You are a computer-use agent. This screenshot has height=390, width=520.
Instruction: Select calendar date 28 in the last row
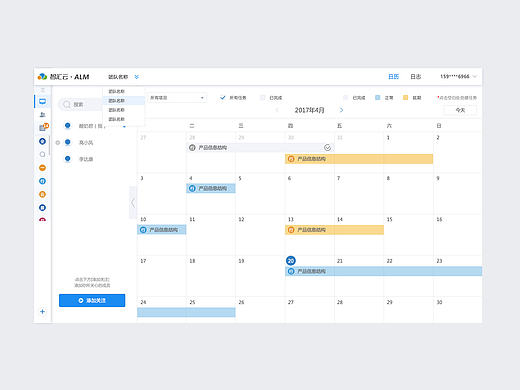[x=340, y=302]
